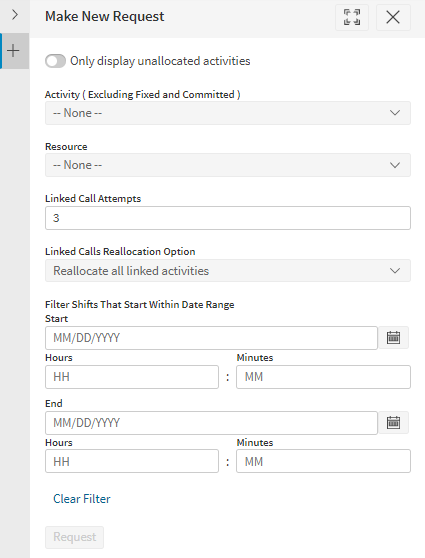425x558 pixels.
Task: Click the Clear Filter link
Action: click(x=82, y=499)
